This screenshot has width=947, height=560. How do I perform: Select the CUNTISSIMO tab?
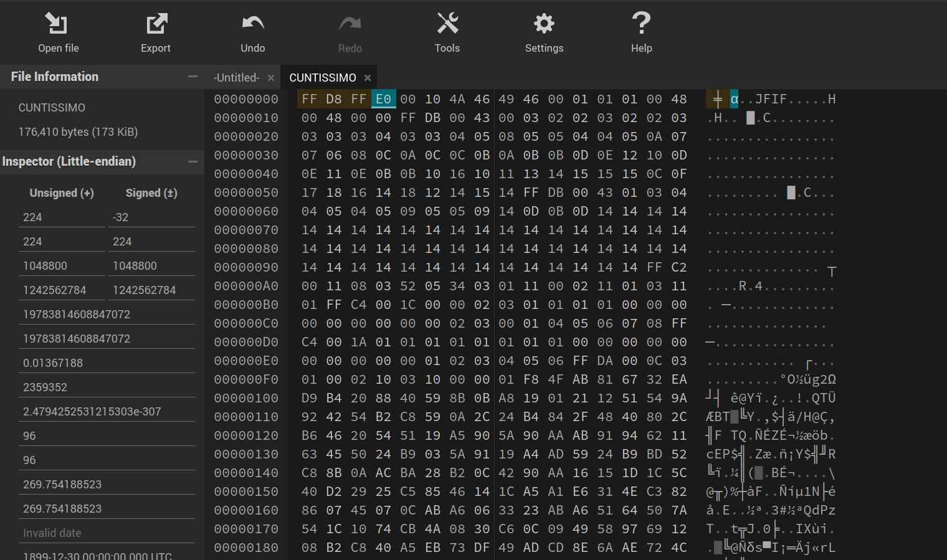[322, 78]
